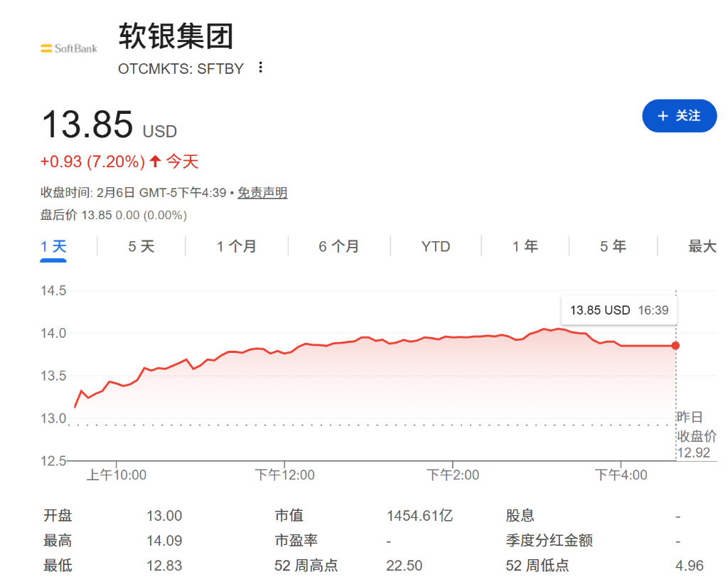Click the 52 周高点 value 22.50
Screen dimensions: 728x587
pos(404,566)
